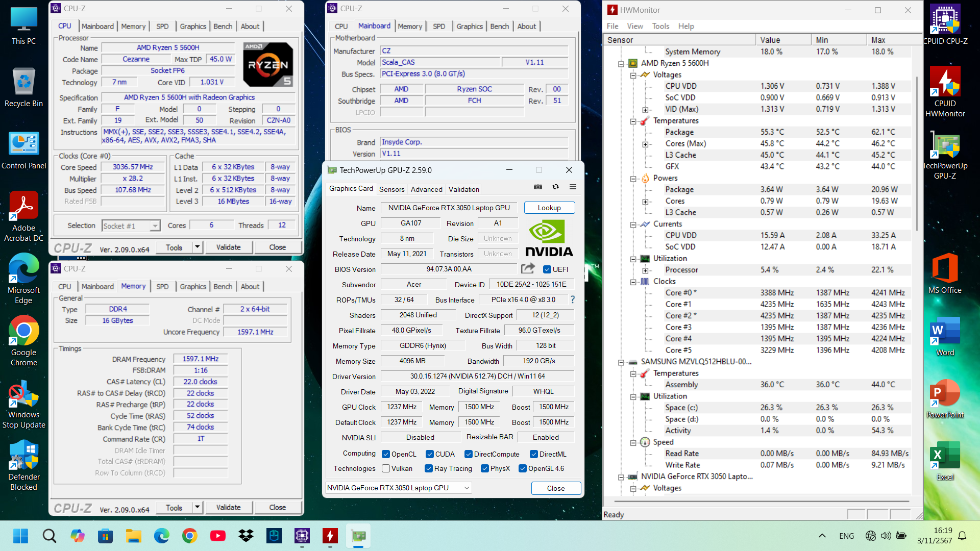
Task: Open the HWMonitor File menu
Action: click(x=612, y=26)
